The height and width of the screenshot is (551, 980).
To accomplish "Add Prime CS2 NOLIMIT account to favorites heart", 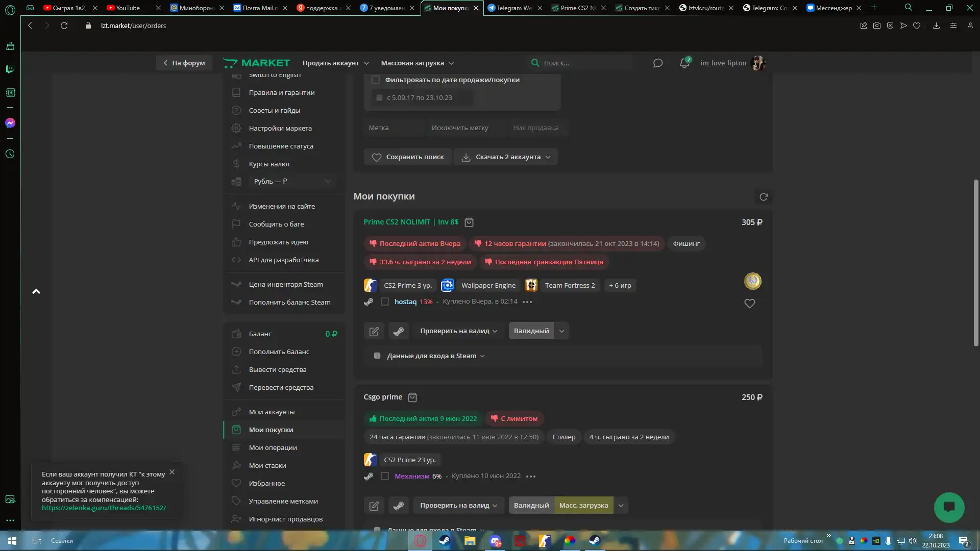I will 749,304.
